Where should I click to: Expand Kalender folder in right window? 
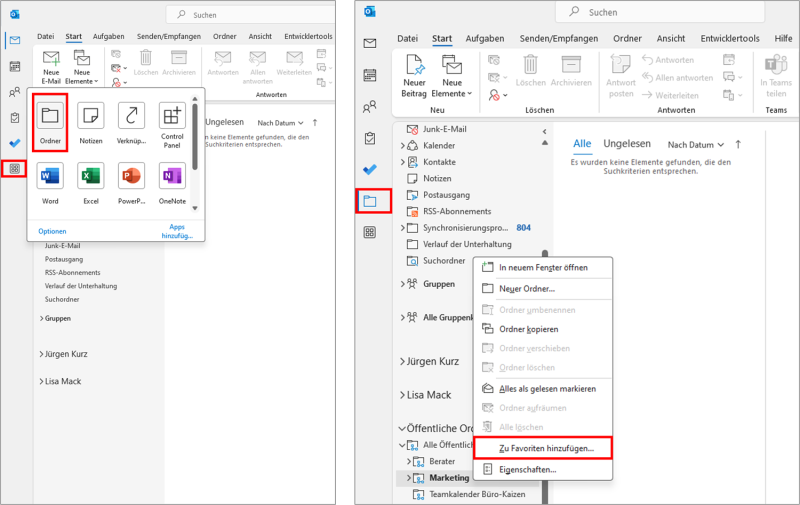(x=403, y=146)
